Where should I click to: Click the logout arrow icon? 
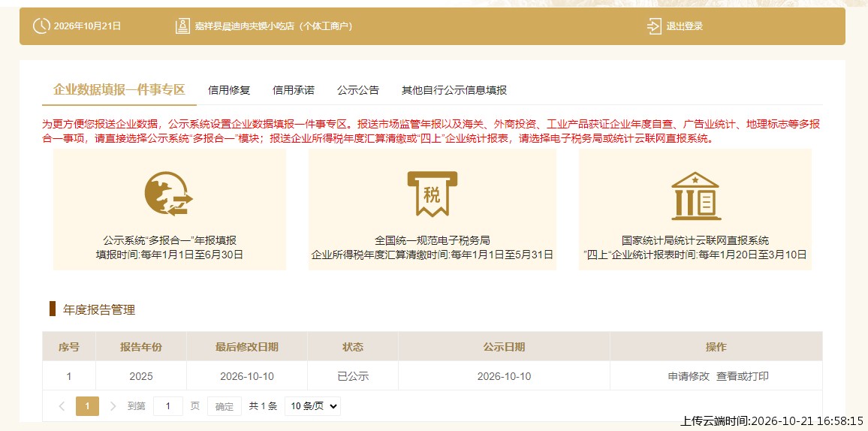coord(654,26)
